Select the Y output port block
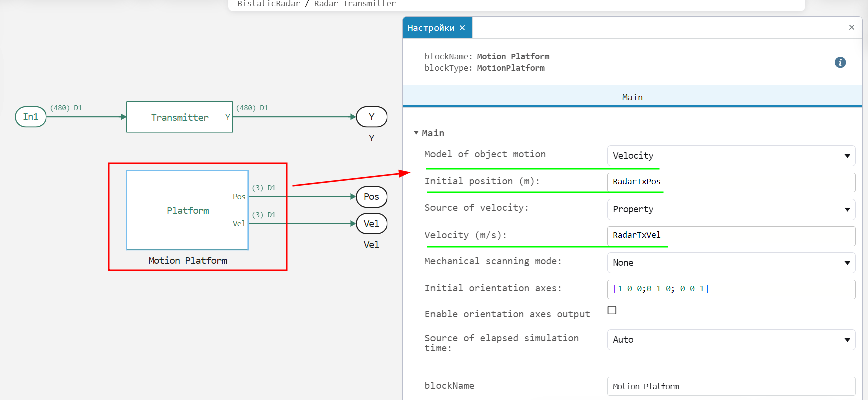Screen dimensions: 868x400 tap(371, 117)
